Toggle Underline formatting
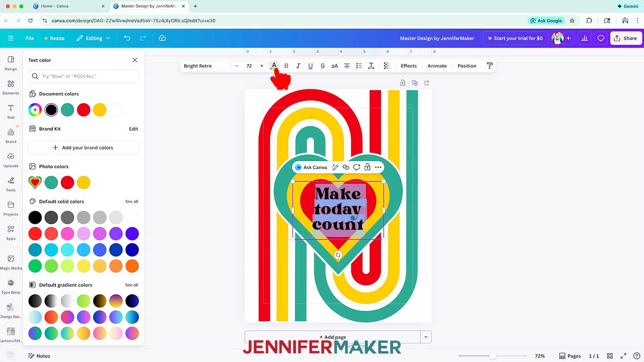644x362 pixels. click(310, 66)
